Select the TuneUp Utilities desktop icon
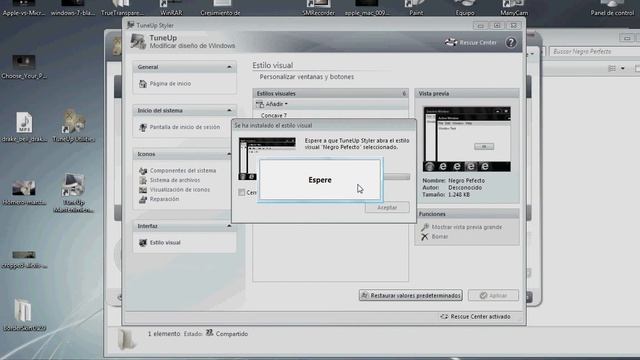This screenshot has height=360, width=640. click(73, 126)
